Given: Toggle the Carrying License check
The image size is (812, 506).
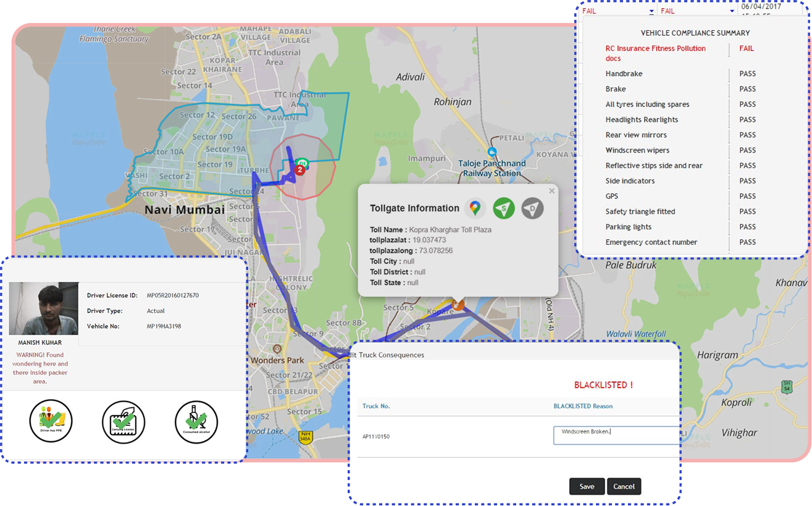Looking at the screenshot, I should click(123, 421).
